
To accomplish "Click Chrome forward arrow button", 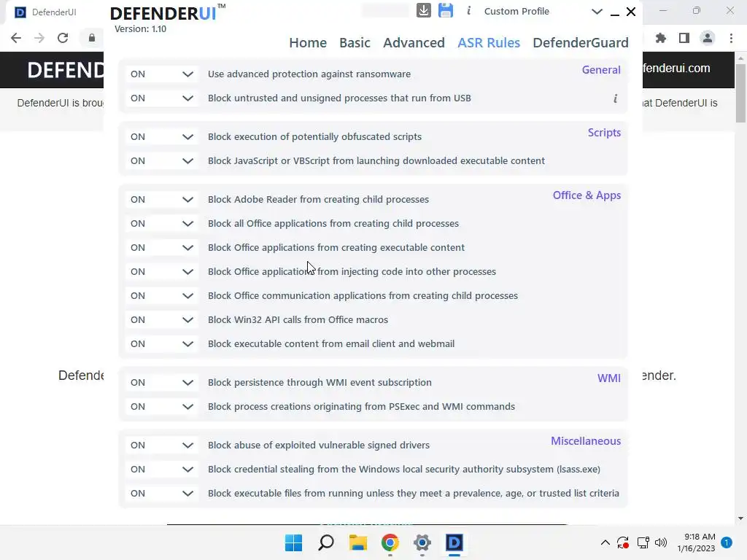I will pyautogui.click(x=39, y=38).
